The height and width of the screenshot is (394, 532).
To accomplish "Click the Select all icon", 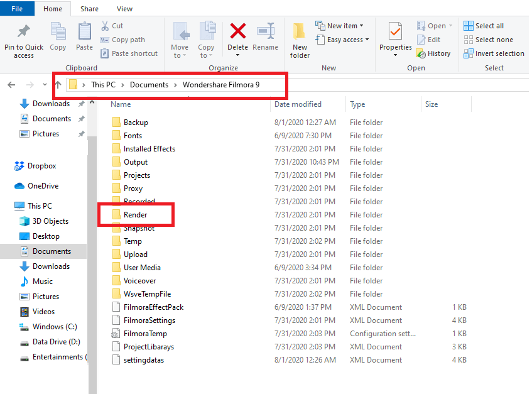I will pyautogui.click(x=469, y=26).
